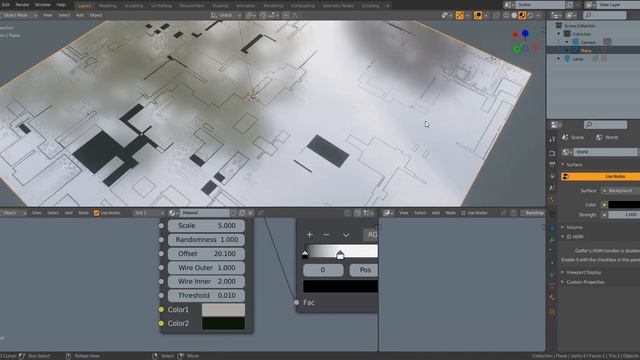Click the red X axis viewport gizmo

click(516, 35)
